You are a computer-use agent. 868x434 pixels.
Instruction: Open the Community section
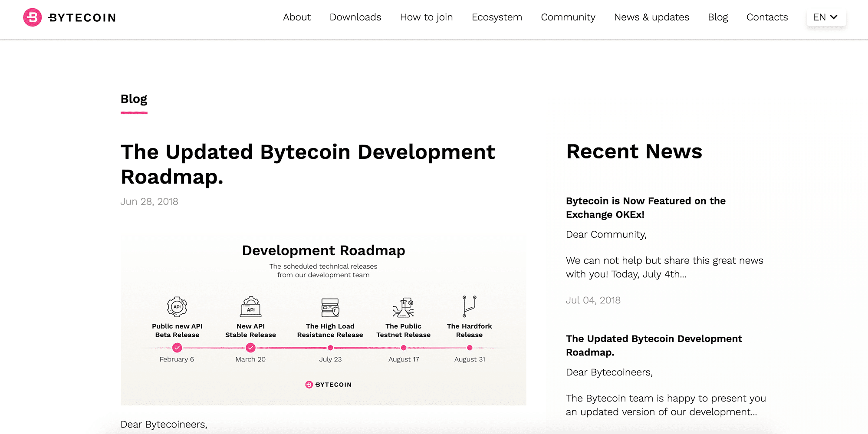(568, 17)
